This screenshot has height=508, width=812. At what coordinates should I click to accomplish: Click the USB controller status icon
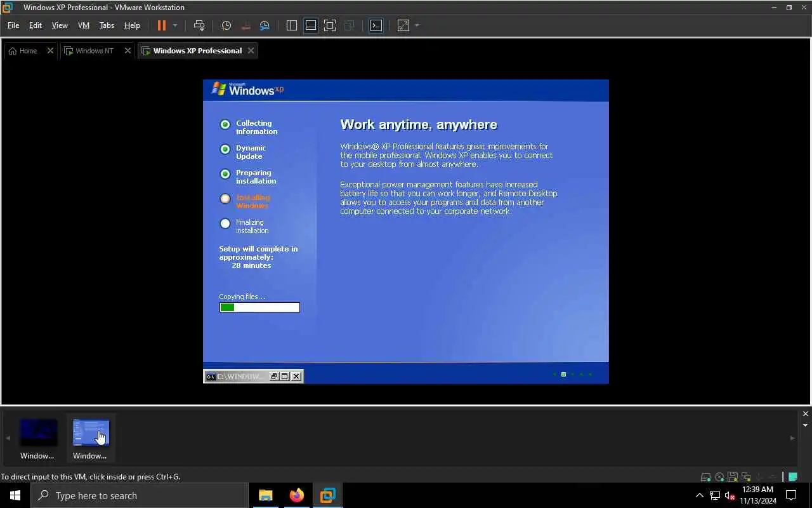point(773,477)
